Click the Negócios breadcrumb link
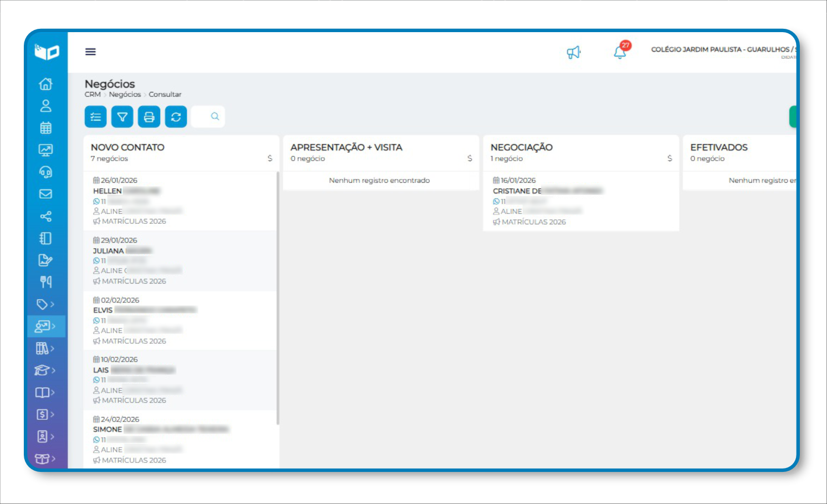This screenshot has width=827, height=504. click(125, 95)
